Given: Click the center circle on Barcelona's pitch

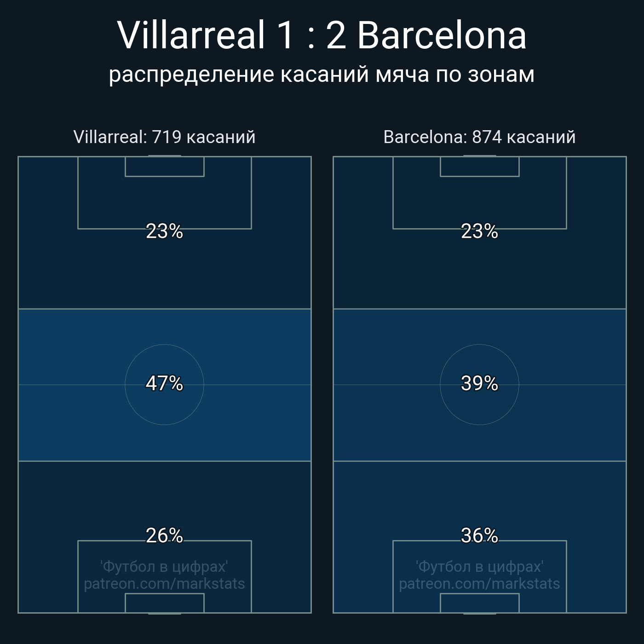Looking at the screenshot, I should pyautogui.click(x=479, y=385).
